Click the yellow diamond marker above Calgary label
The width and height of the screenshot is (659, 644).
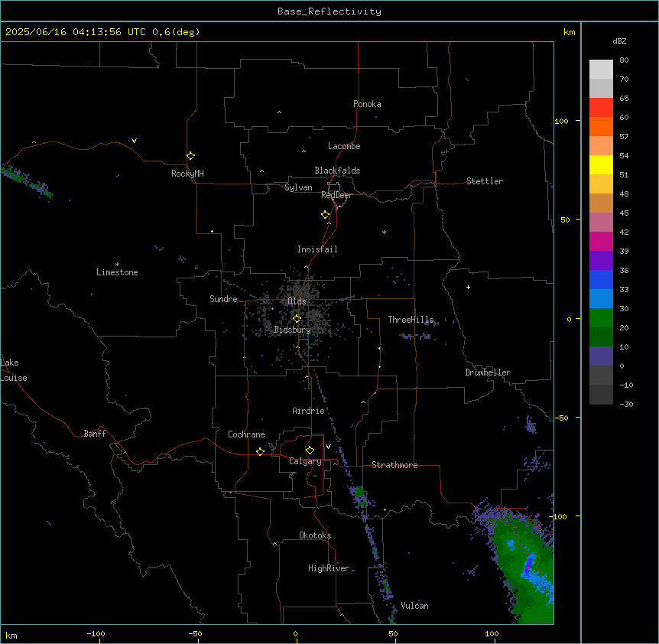tap(310, 450)
